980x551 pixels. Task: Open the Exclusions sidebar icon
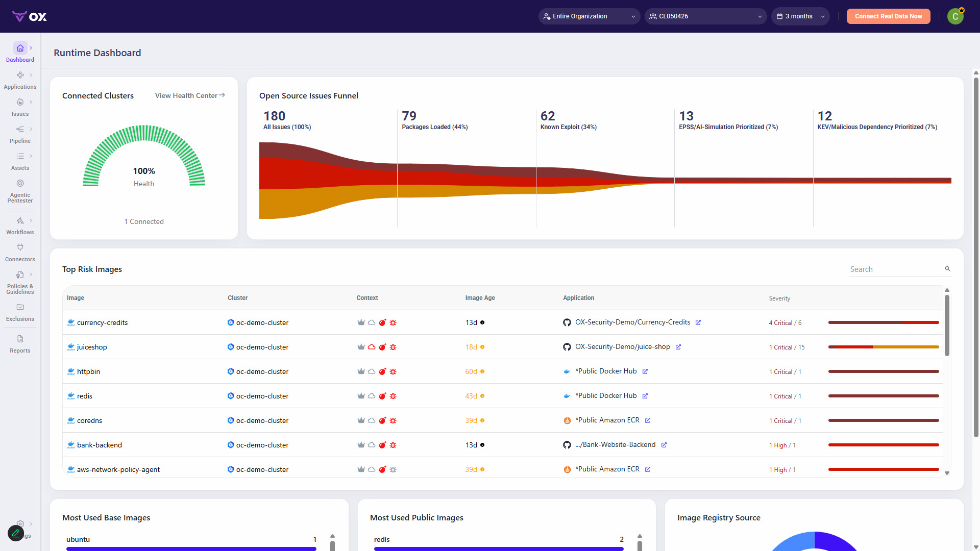tap(20, 307)
